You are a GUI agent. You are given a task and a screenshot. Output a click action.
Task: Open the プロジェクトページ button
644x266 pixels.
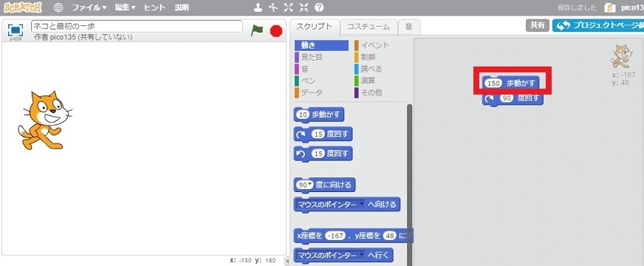598,25
